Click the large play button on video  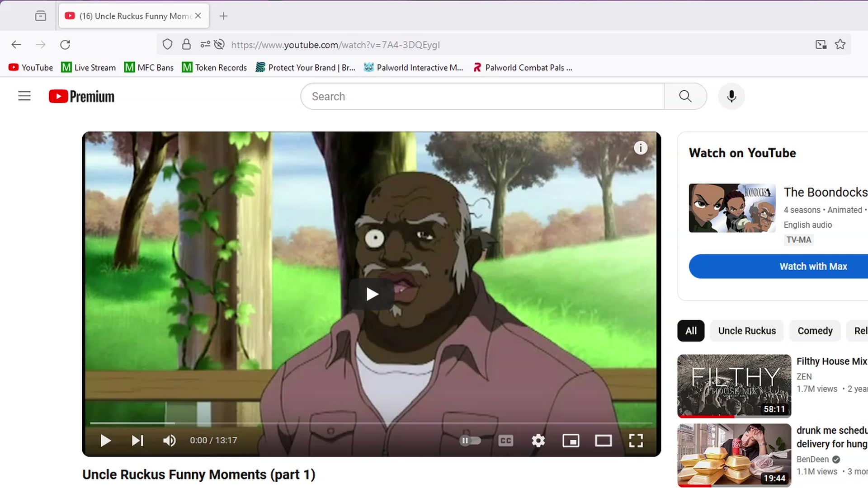372,295
